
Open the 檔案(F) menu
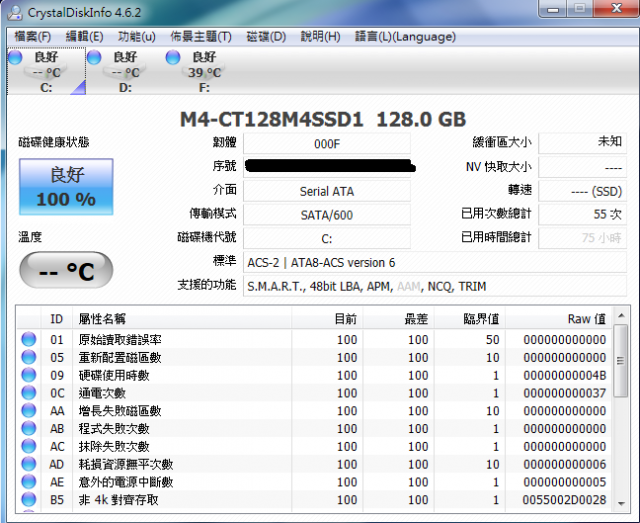pos(33,37)
